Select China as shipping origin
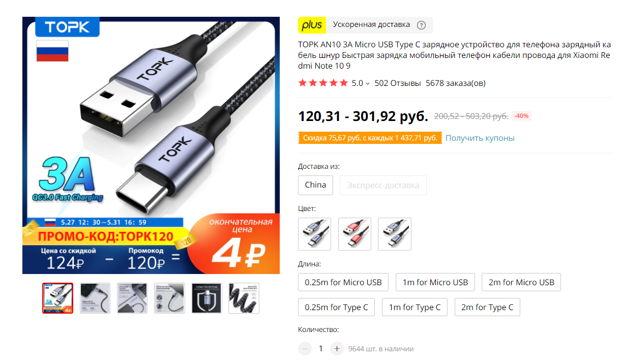 [315, 185]
